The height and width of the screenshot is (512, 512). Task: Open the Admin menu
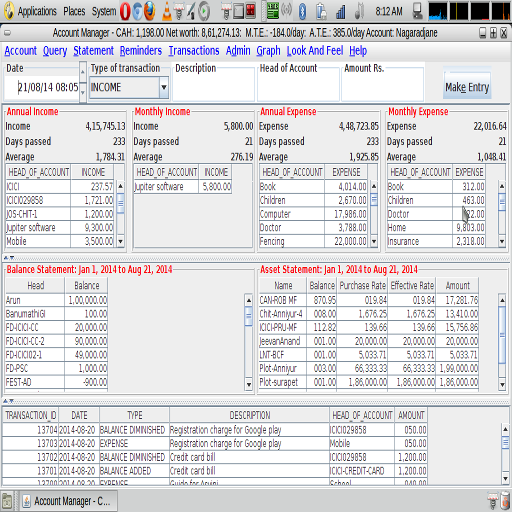pyautogui.click(x=238, y=51)
